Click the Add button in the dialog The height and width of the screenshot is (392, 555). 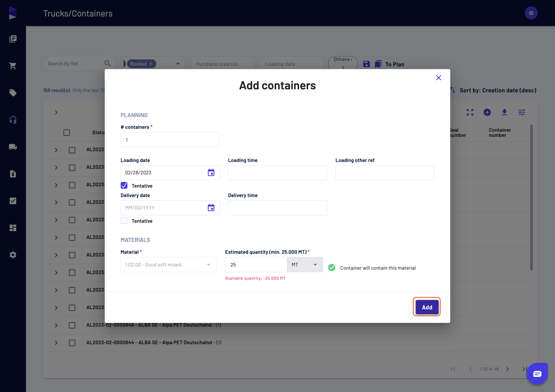tap(427, 307)
